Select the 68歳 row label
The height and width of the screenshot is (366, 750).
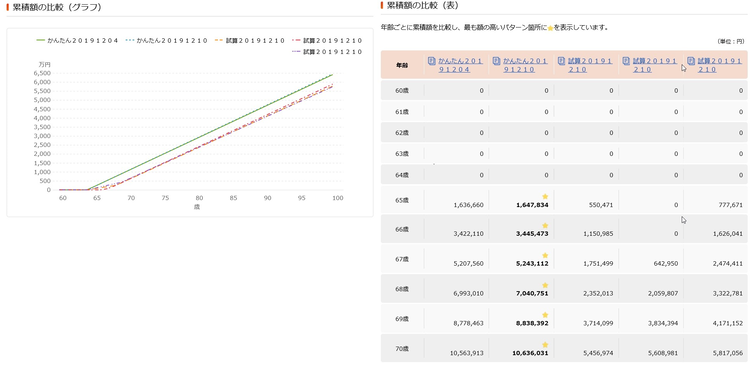click(403, 289)
